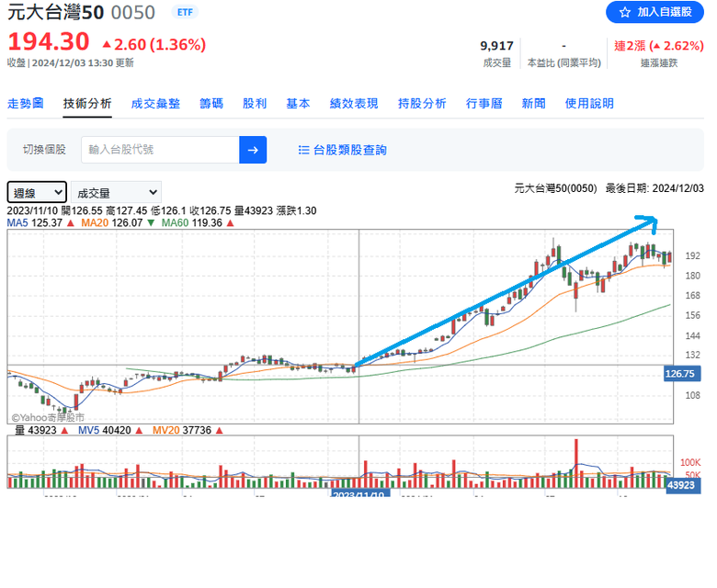Switch to the 走勢圖 tab

[25, 104]
